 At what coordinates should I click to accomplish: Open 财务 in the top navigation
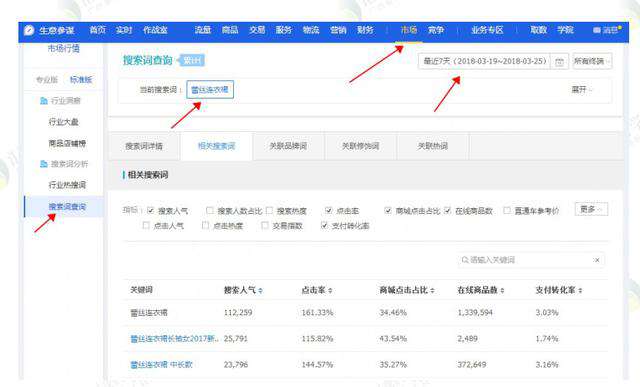(x=365, y=30)
